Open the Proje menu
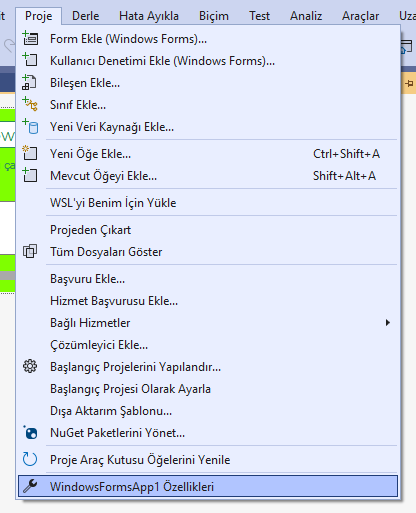The width and height of the screenshot is (416, 513). click(x=39, y=16)
